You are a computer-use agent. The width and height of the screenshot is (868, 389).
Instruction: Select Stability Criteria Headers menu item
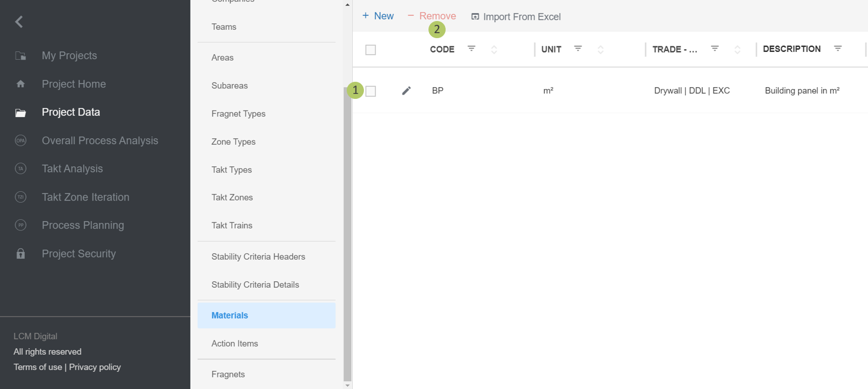258,256
